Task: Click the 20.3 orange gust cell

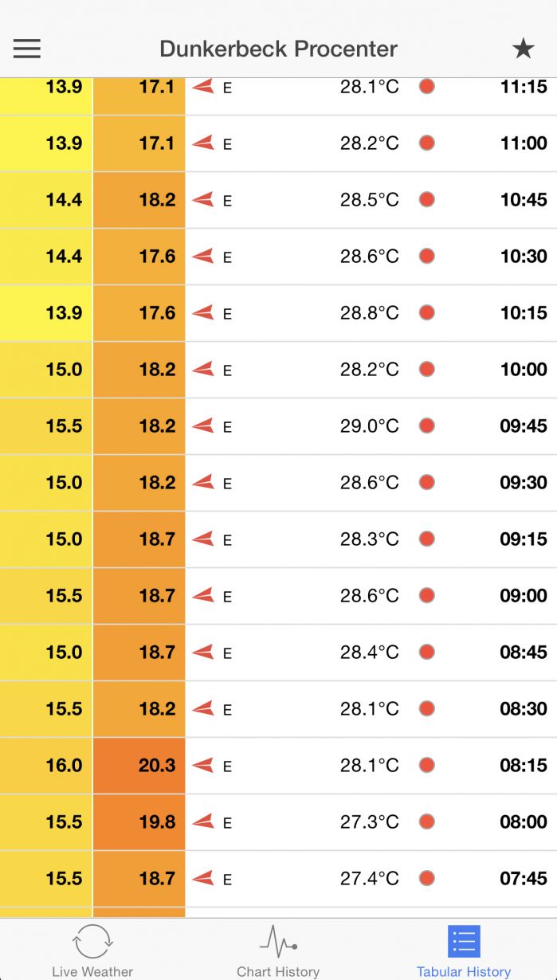Action: [x=139, y=765]
